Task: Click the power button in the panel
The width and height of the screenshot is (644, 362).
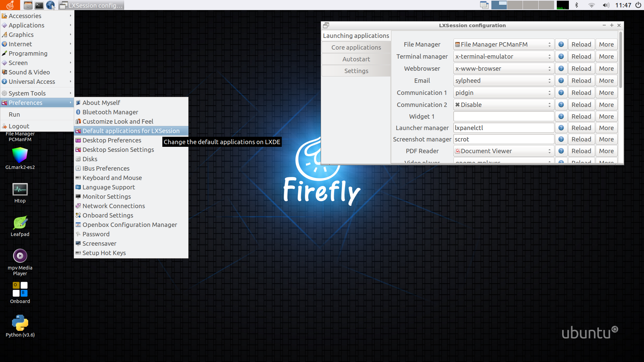Action: pyautogui.click(x=638, y=5)
